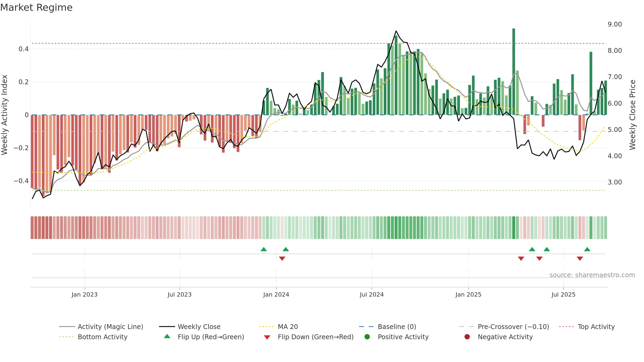
Task: Click the Jul 2025 axis label
Action: pyautogui.click(x=563, y=294)
